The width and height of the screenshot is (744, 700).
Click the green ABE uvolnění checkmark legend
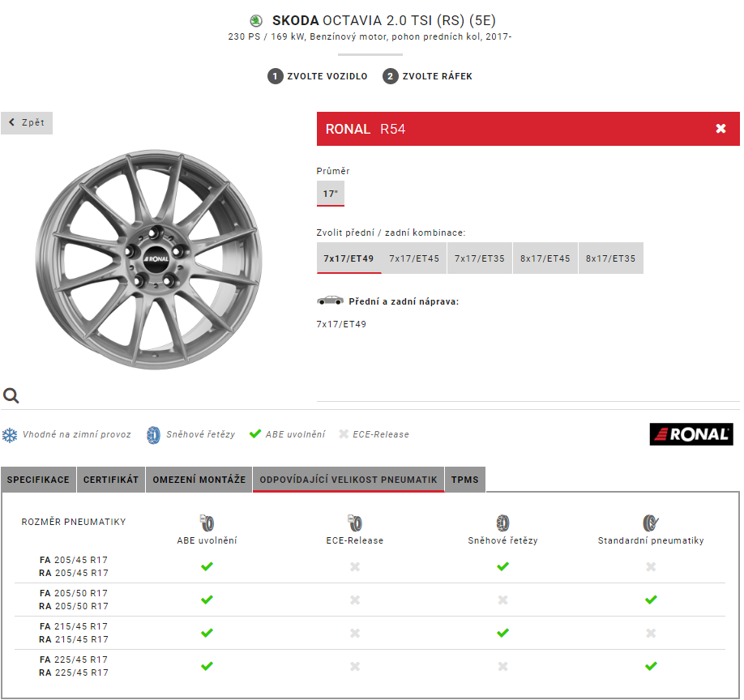(x=255, y=434)
